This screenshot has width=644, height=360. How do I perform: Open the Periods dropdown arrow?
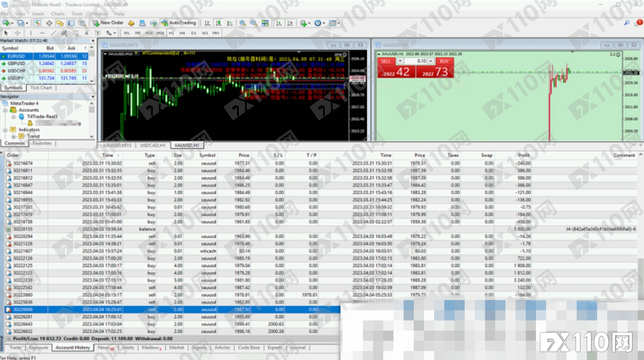pos(324,23)
